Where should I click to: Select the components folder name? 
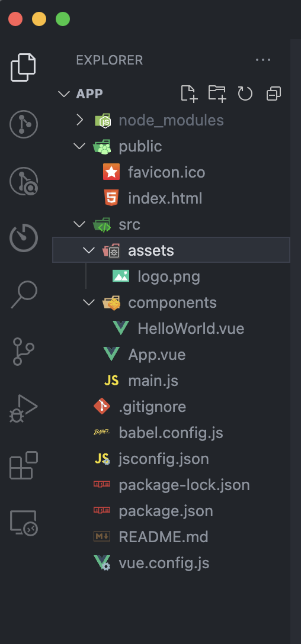coord(172,302)
